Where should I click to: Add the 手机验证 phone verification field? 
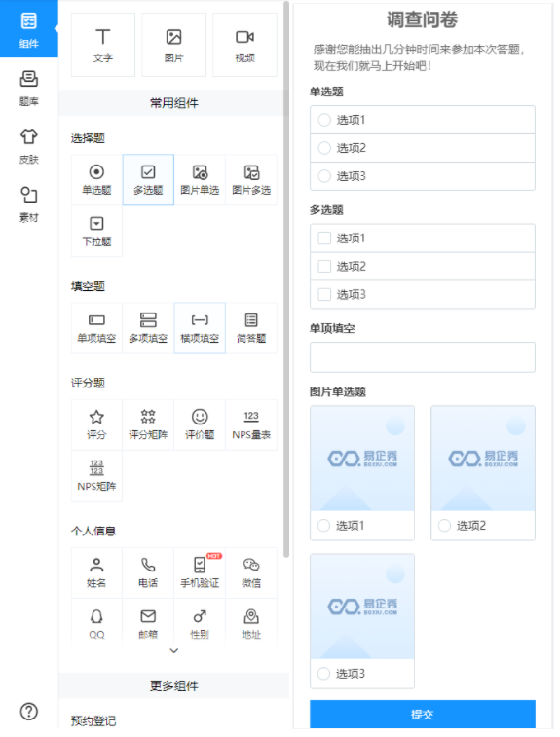[x=200, y=573]
